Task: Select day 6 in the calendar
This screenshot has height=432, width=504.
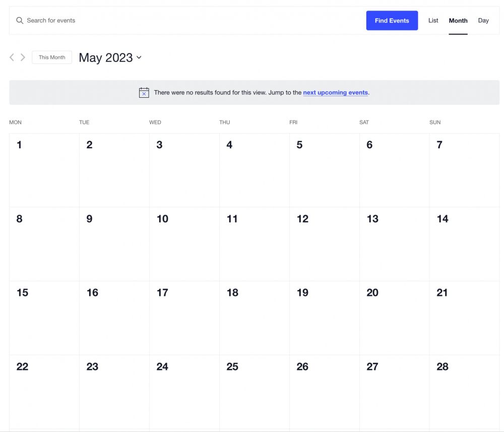Action: click(369, 145)
